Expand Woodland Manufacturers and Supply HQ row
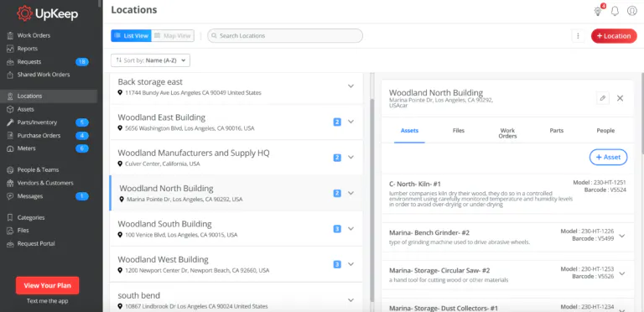This screenshot has height=312, width=644. click(x=351, y=158)
